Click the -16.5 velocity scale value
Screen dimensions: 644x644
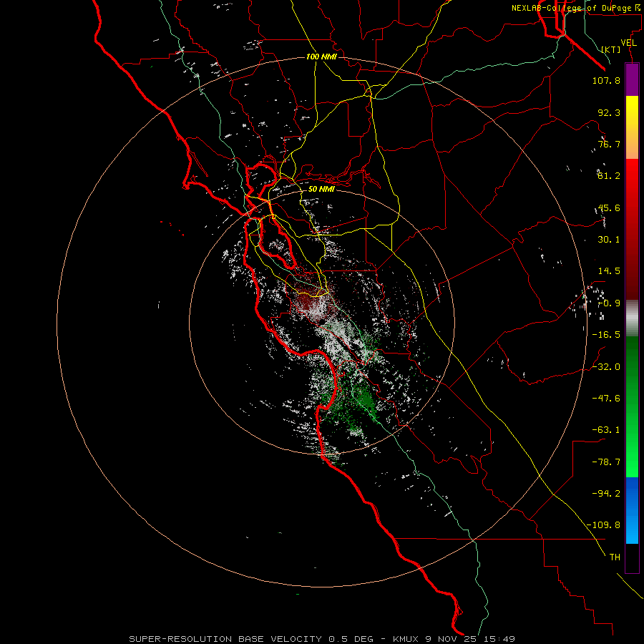606,335
